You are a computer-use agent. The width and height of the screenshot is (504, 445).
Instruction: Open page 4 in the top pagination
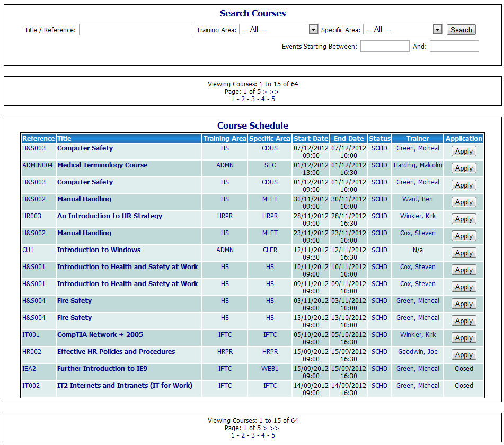click(263, 99)
